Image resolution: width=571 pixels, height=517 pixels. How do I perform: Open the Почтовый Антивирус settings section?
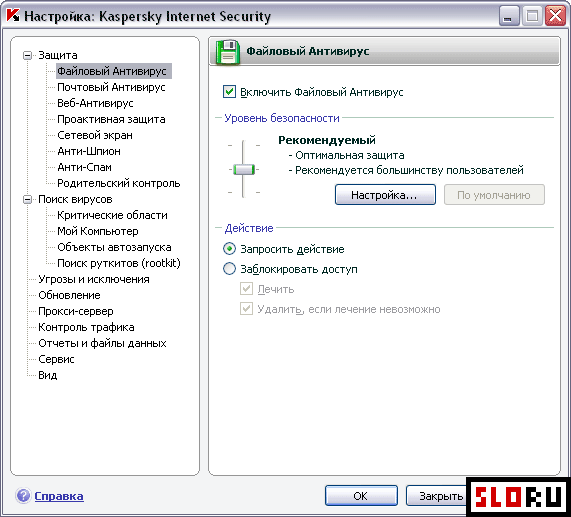point(111,87)
